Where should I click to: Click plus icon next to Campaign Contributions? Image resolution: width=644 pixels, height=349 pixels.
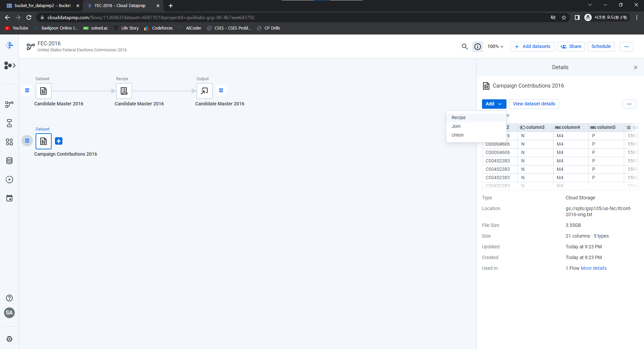pos(59,141)
